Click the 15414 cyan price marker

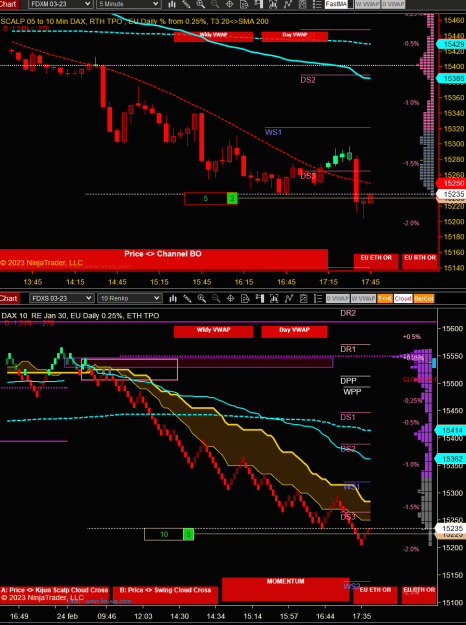(x=450, y=430)
